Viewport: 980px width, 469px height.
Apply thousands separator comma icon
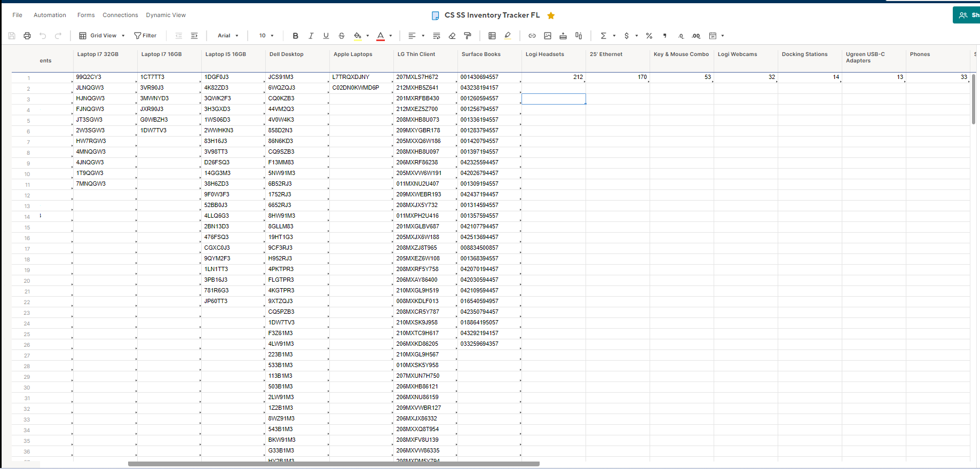[665, 36]
